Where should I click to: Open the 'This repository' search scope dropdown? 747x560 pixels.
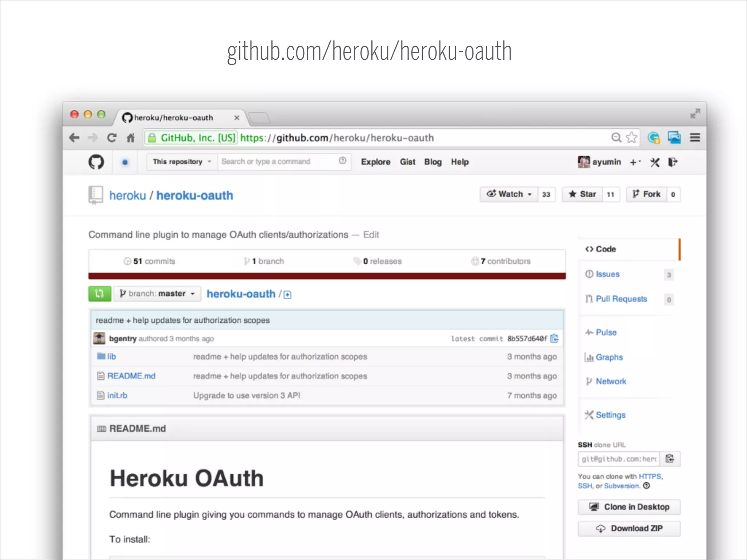pyautogui.click(x=182, y=162)
